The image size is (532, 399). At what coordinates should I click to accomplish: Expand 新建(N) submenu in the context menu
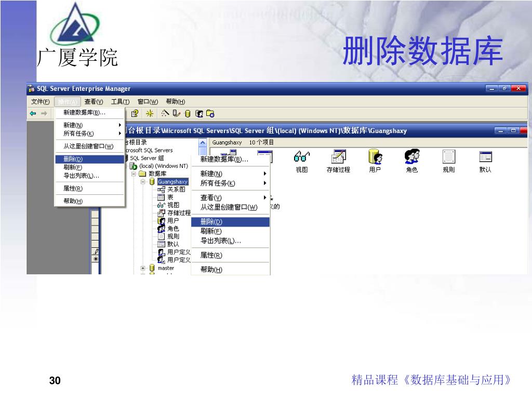(230, 174)
